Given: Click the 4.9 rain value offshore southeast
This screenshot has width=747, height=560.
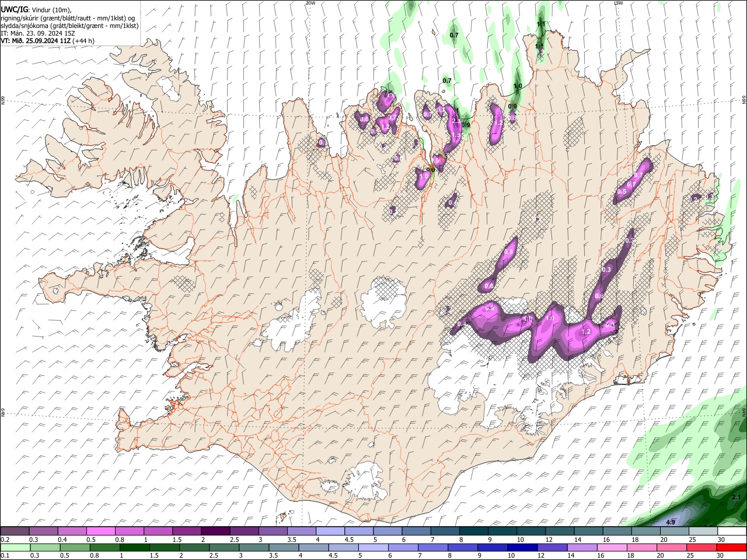Looking at the screenshot, I should pos(671,522).
